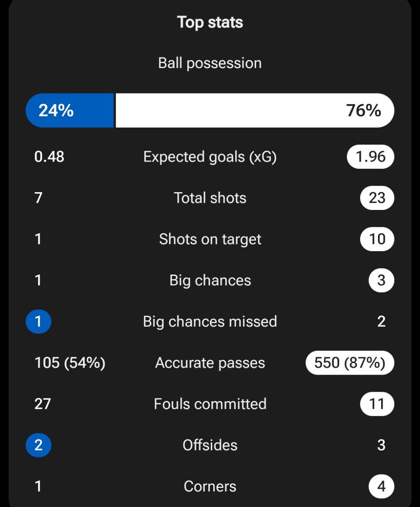Click the blue 24% possession bar segment

click(x=70, y=111)
